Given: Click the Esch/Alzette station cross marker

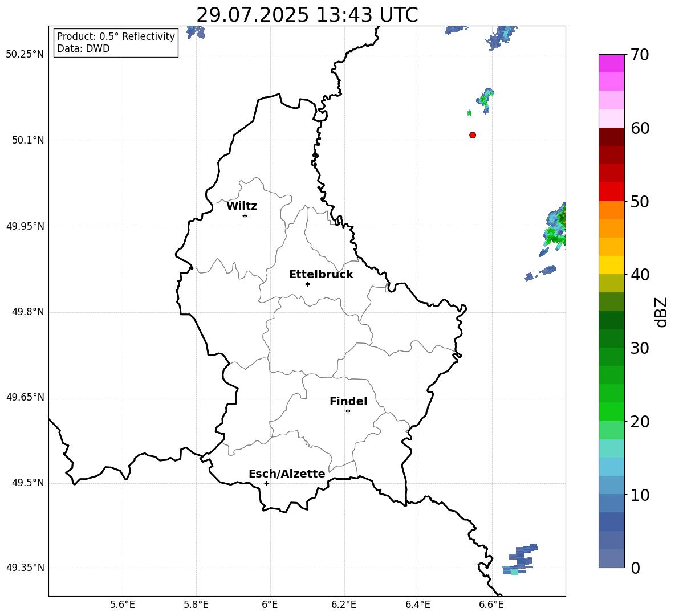Looking at the screenshot, I should click(266, 483).
